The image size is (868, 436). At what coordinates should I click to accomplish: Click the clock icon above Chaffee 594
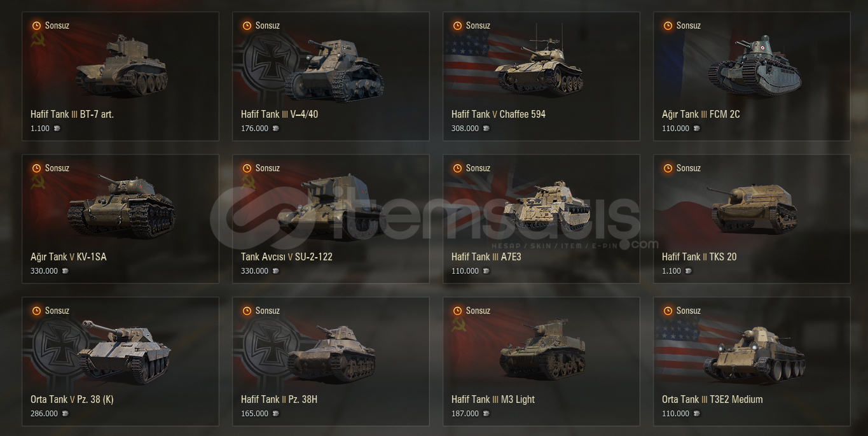[x=457, y=25]
